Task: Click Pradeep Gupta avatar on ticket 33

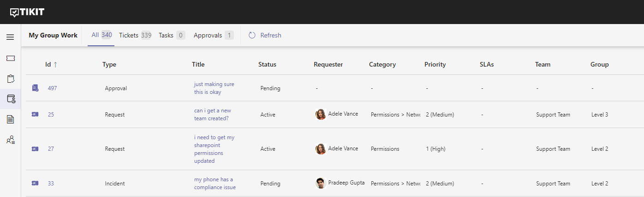Action: tap(321, 184)
